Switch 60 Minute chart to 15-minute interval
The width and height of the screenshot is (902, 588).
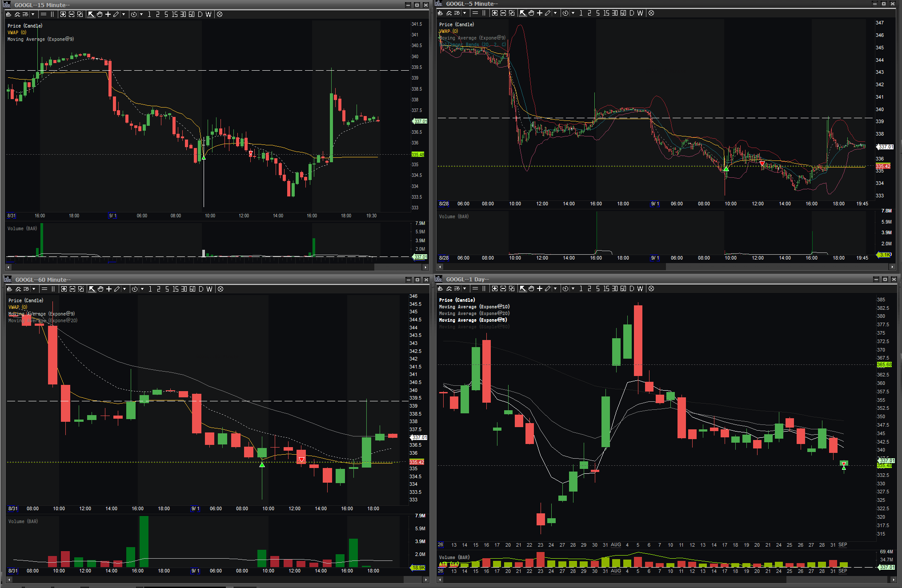coord(176,289)
